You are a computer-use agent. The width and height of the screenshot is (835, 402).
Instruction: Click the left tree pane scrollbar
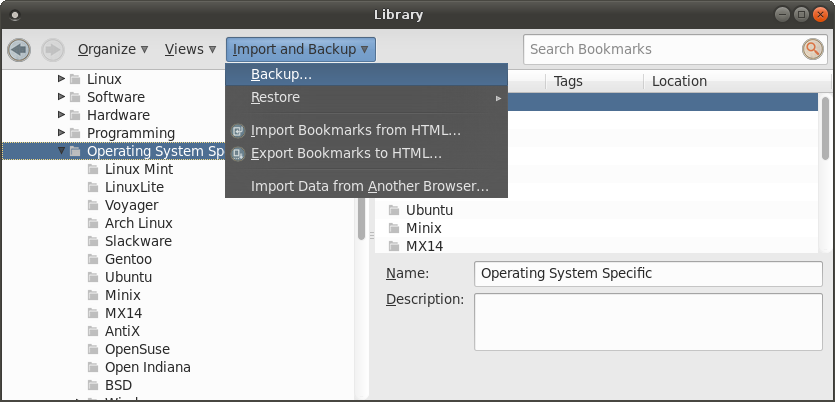point(362,218)
